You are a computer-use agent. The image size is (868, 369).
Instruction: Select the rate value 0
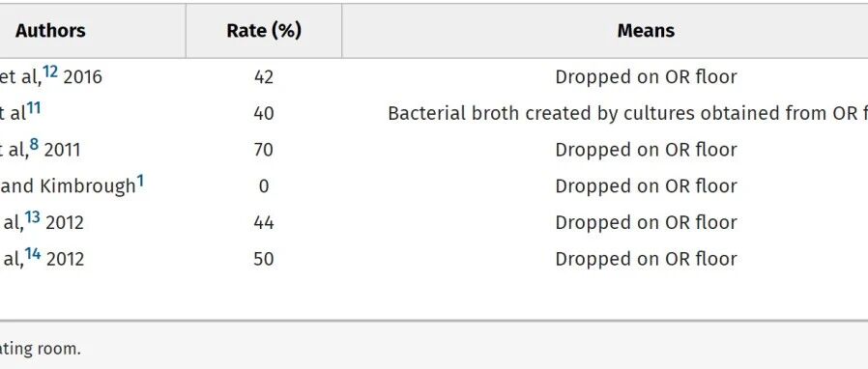pos(264,186)
